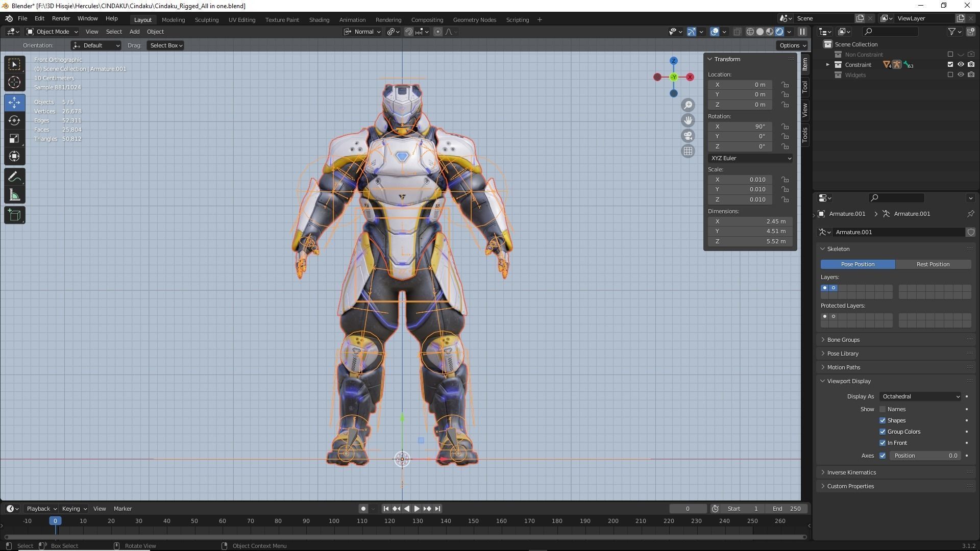Viewport: 980px width, 551px height.
Task: Toggle Widgets collection eye visibility
Action: pos(961,75)
